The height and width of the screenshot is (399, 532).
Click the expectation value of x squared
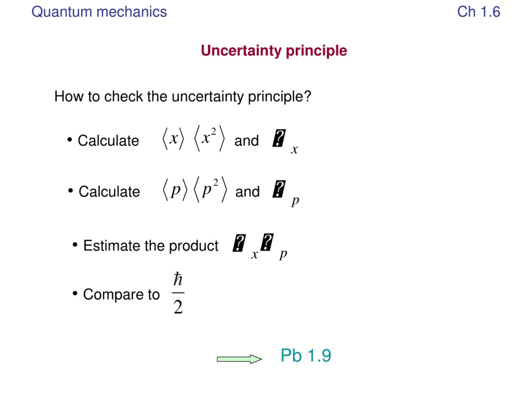coord(209,138)
